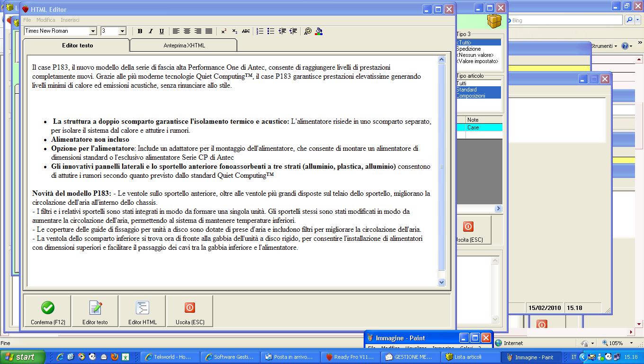This screenshot has width=644, height=364.
Task: Click inside the first paragraph about case P183
Action: pyautogui.click(x=226, y=76)
